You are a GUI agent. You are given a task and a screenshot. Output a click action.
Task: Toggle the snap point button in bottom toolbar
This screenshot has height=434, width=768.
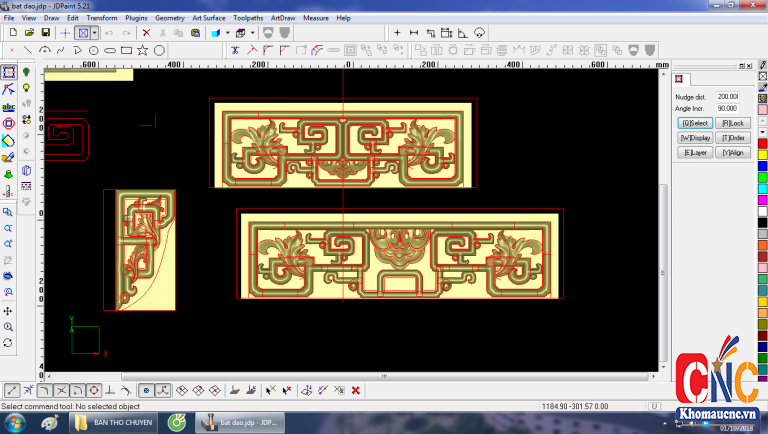click(146, 390)
